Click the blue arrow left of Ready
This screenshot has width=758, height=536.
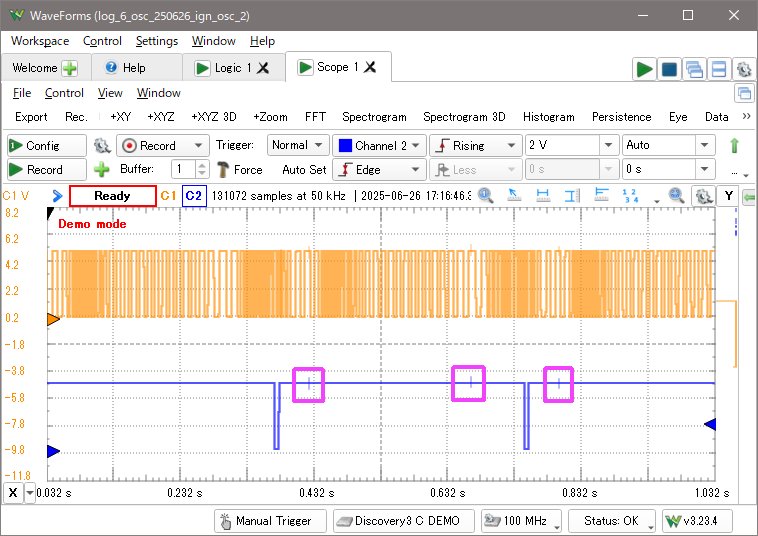[x=57, y=196]
